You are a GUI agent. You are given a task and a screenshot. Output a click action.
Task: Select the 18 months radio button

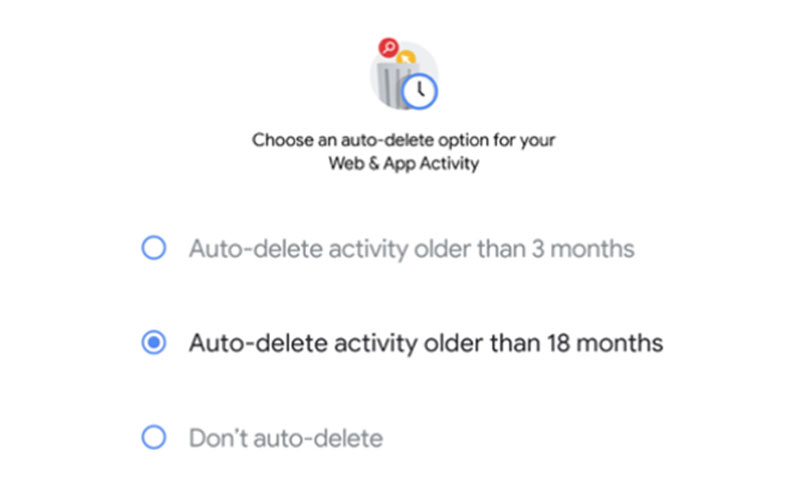click(154, 342)
